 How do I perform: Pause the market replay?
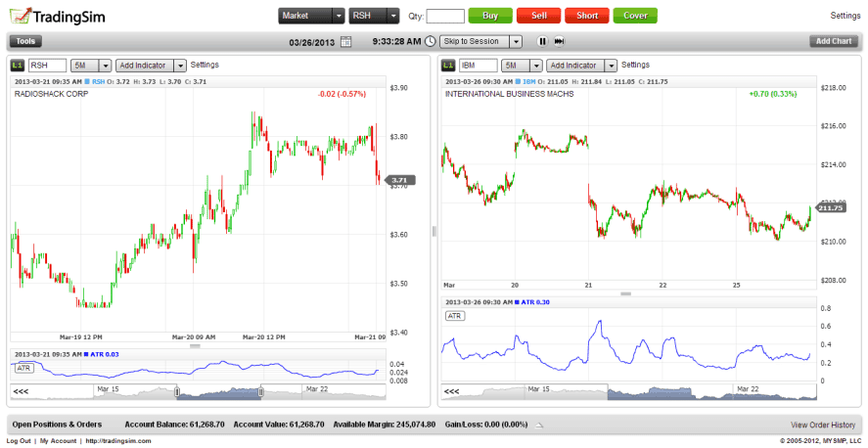tap(542, 42)
